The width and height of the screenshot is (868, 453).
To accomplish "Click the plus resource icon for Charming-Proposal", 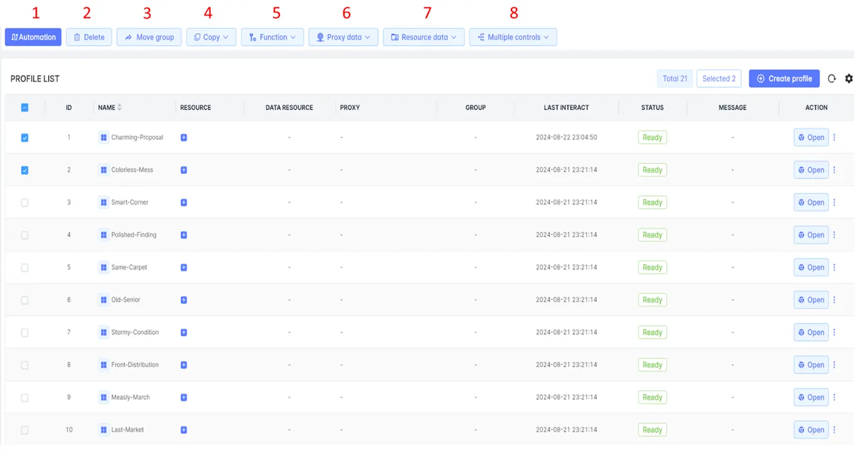I will (x=184, y=138).
